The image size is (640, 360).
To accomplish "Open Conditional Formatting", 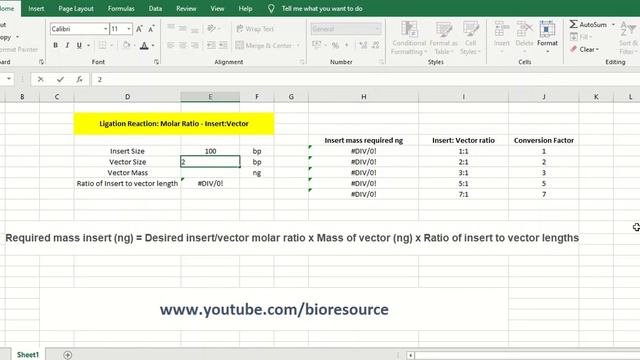I will click(409, 38).
